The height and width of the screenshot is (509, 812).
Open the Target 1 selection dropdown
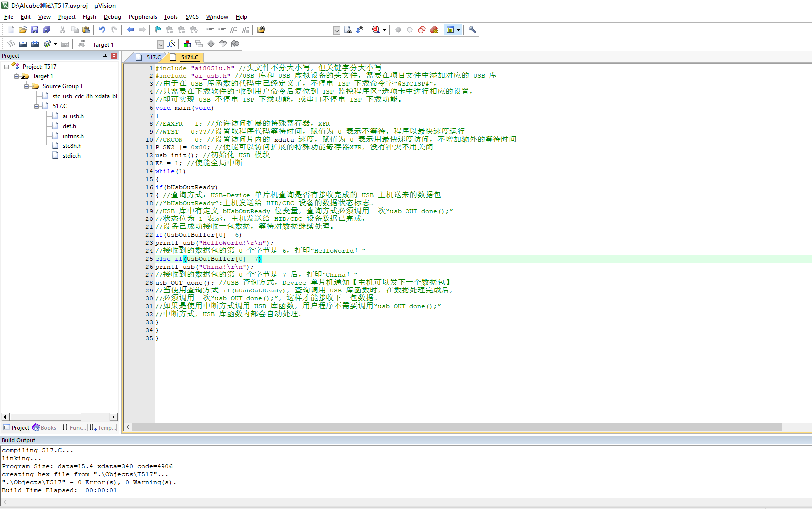coord(160,44)
